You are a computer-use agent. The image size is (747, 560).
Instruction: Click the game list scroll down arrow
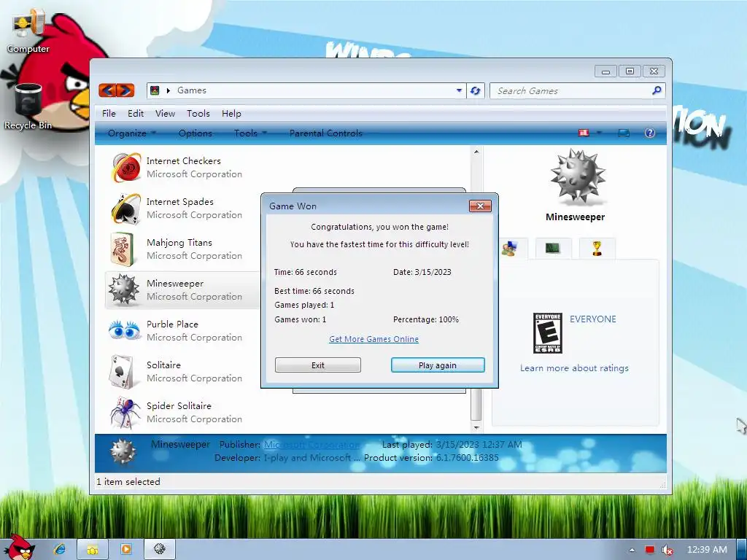(x=476, y=427)
